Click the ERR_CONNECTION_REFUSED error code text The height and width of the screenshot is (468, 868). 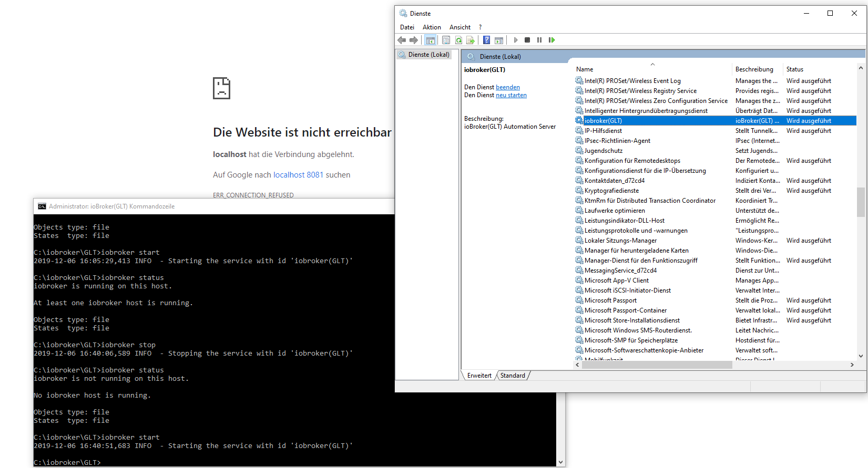pyautogui.click(x=253, y=195)
